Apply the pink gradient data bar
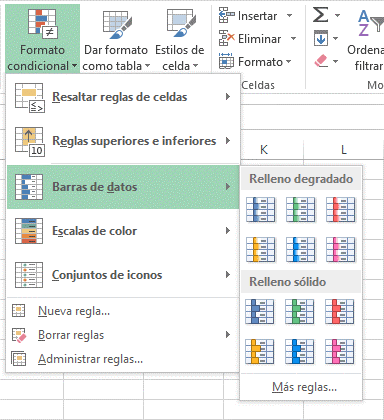This screenshot has width=384, height=420. [x=341, y=249]
